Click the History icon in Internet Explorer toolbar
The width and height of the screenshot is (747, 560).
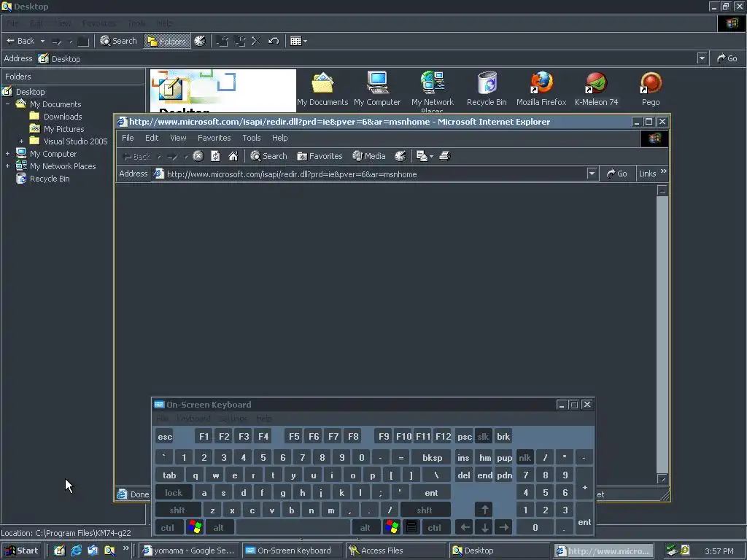[x=400, y=156]
